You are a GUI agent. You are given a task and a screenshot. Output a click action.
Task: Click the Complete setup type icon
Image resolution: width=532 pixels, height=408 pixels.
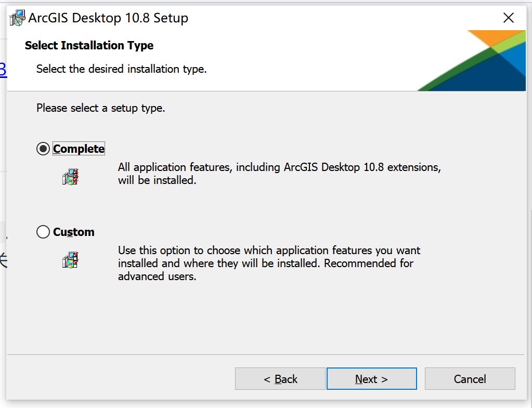[x=70, y=177]
